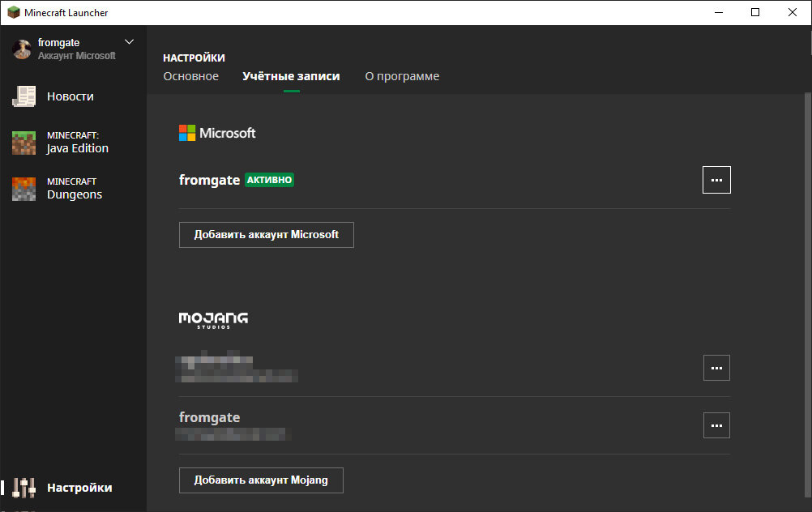Click the newspaper Новости icon
Screen dimensions: 812x512
24,96
